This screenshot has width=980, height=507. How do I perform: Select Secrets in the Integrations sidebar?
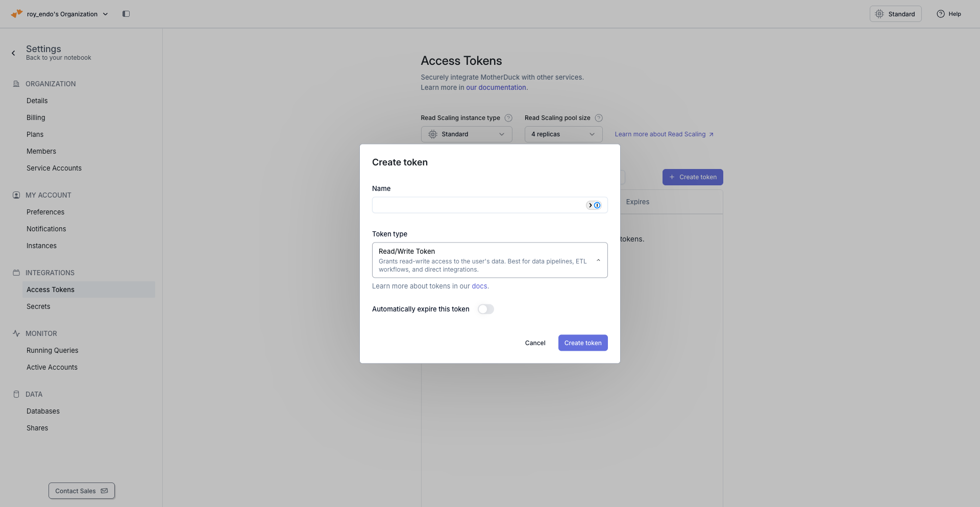point(38,306)
